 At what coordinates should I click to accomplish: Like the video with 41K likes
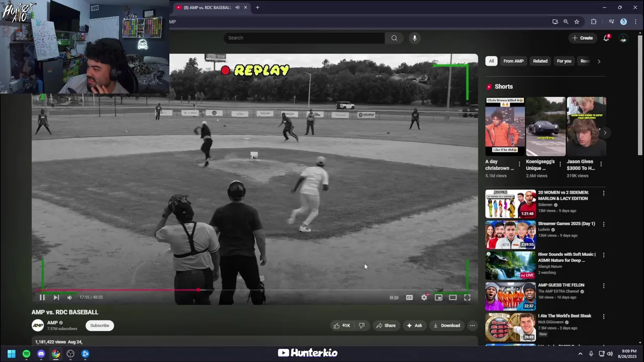point(342,325)
